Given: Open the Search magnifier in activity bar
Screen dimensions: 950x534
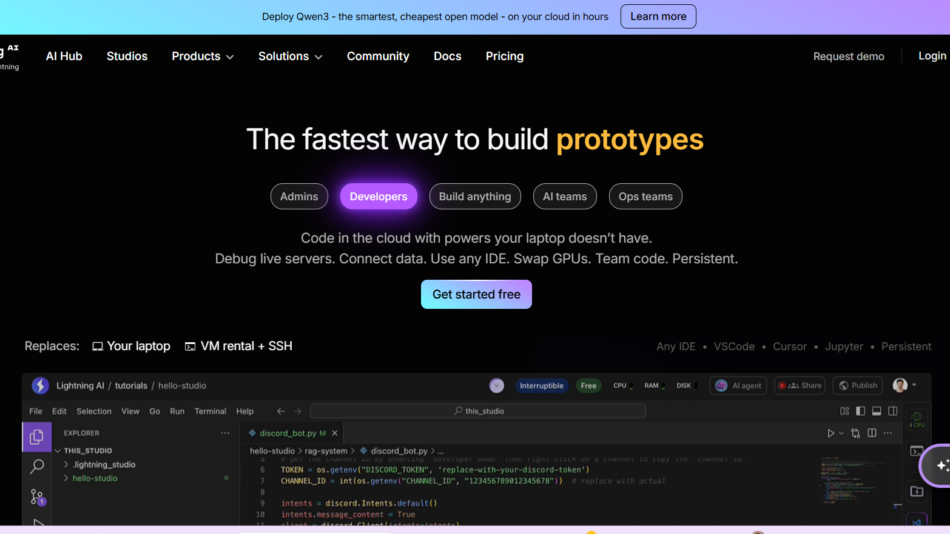Looking at the screenshot, I should click(37, 466).
